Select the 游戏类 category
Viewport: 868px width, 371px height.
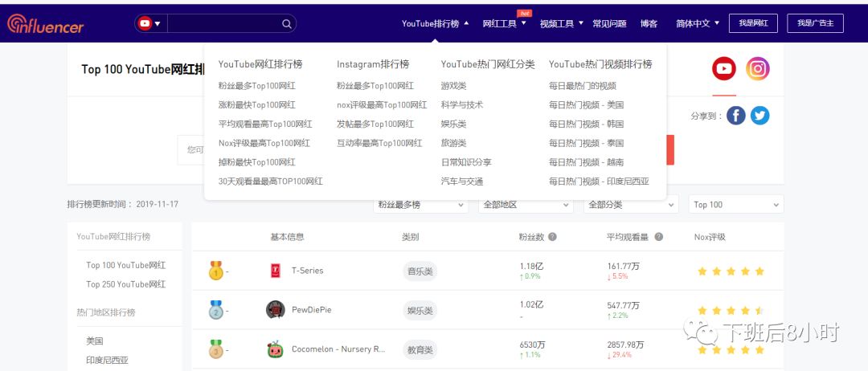coord(454,86)
